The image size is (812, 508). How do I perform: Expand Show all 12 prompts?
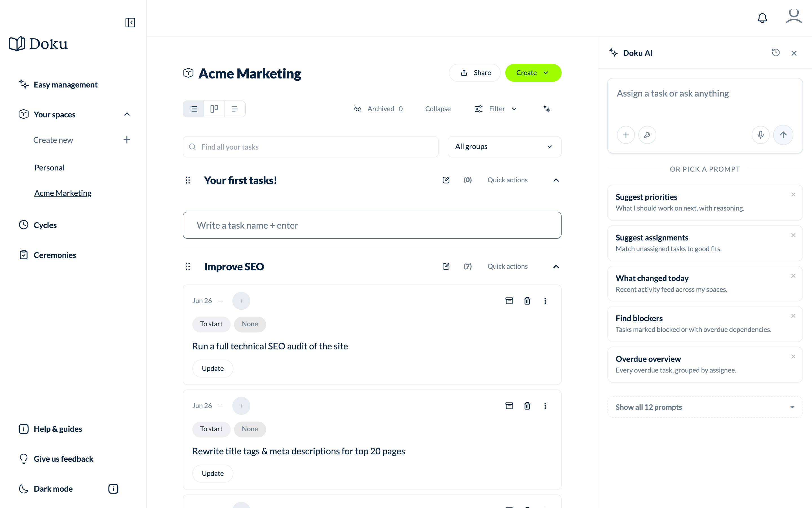(705, 407)
